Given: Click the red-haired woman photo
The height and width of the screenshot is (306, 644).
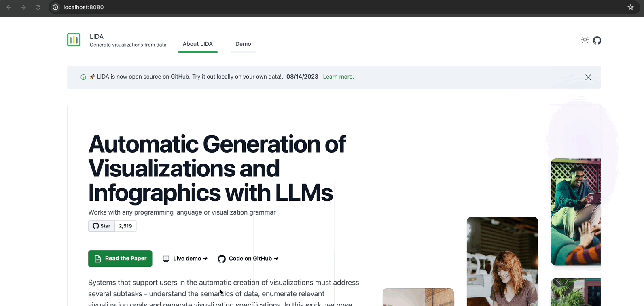Looking at the screenshot, I should [x=502, y=261].
